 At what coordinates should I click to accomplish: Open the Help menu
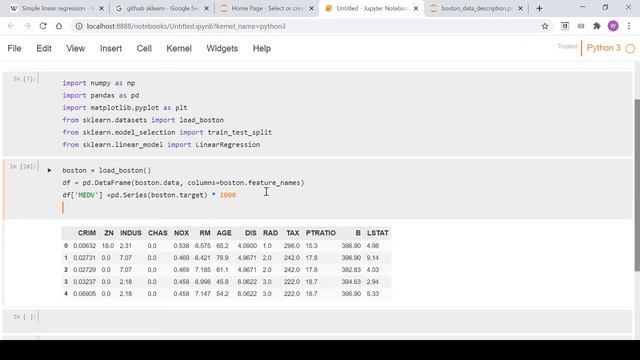point(262,49)
